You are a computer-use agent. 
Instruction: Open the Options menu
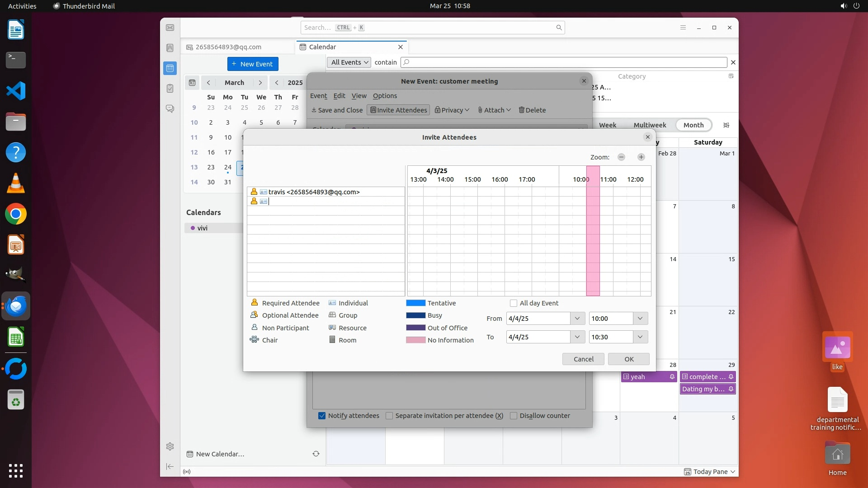(x=385, y=96)
